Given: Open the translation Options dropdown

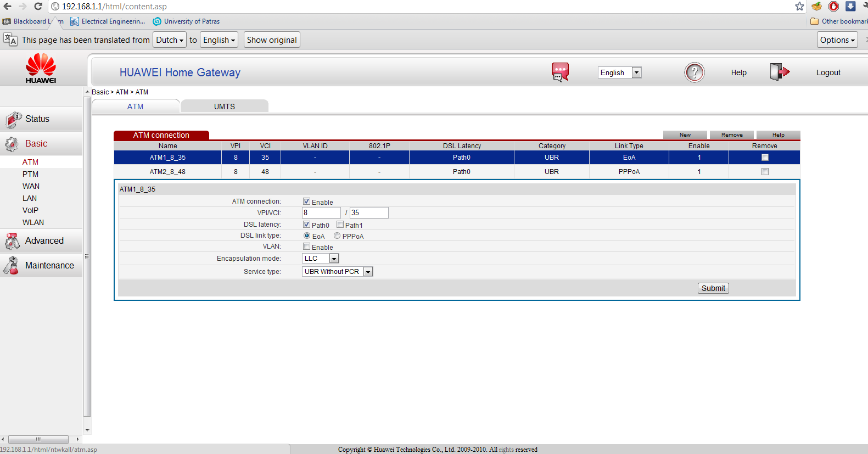Looking at the screenshot, I should pyautogui.click(x=837, y=40).
